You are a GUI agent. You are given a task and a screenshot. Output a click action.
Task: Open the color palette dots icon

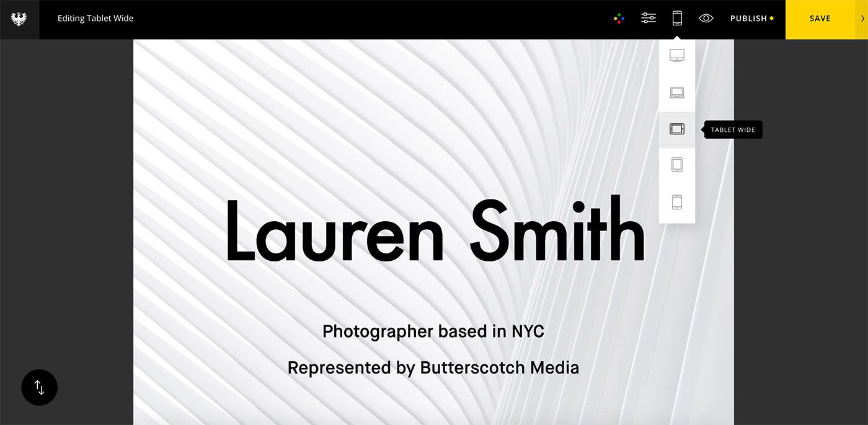tap(619, 19)
